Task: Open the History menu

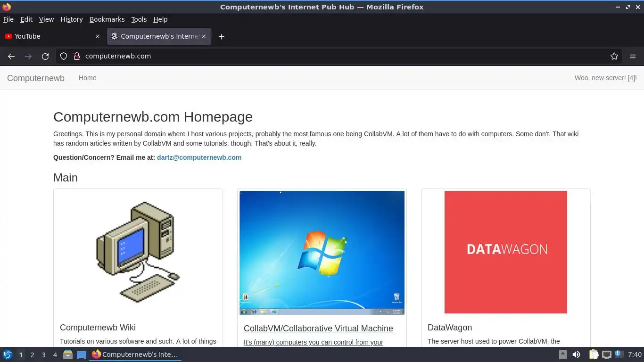Action: point(72,19)
